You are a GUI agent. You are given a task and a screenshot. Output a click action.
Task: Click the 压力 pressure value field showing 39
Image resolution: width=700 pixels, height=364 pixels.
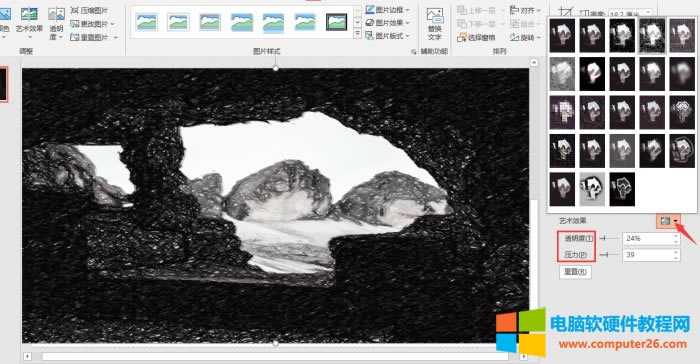coord(648,255)
